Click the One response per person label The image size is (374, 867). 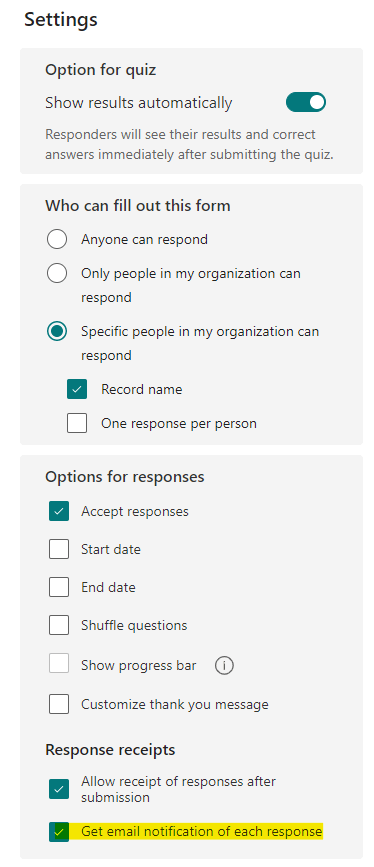(179, 424)
